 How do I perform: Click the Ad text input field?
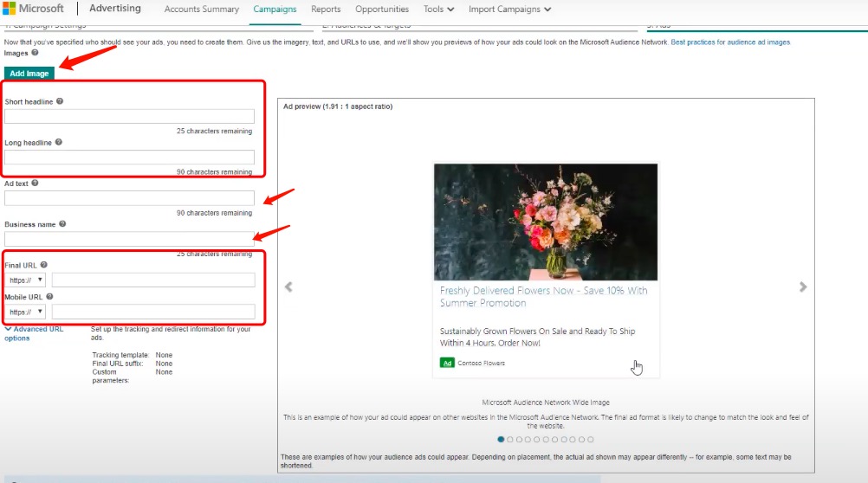pos(130,198)
